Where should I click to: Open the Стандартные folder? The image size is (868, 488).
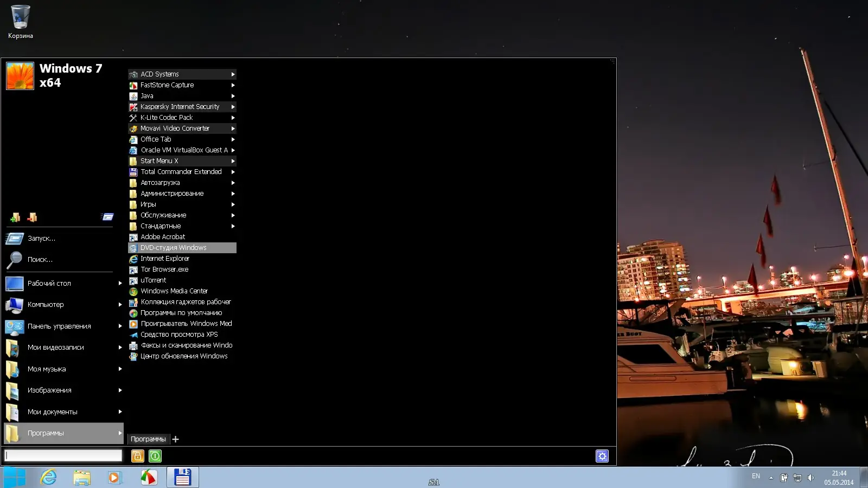click(182, 226)
